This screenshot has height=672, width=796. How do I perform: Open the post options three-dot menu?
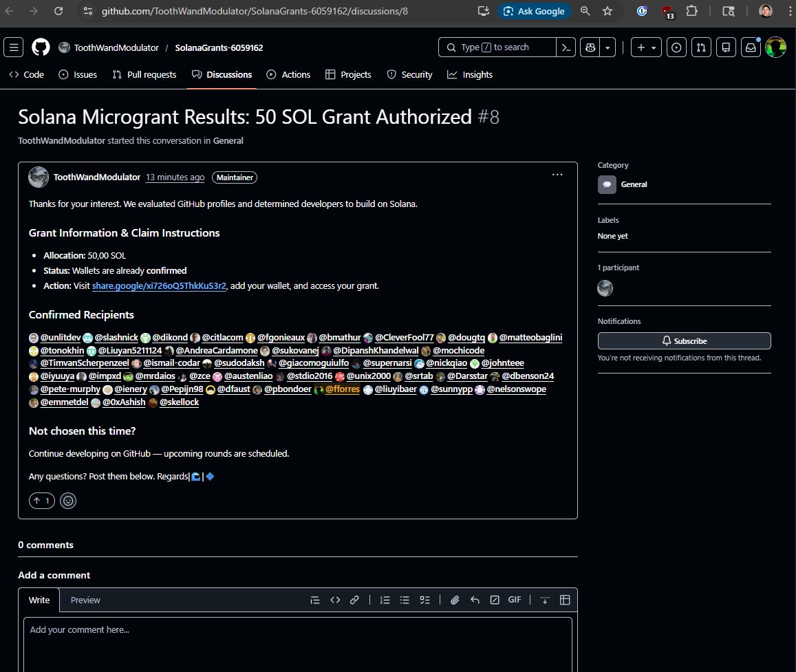(x=557, y=175)
